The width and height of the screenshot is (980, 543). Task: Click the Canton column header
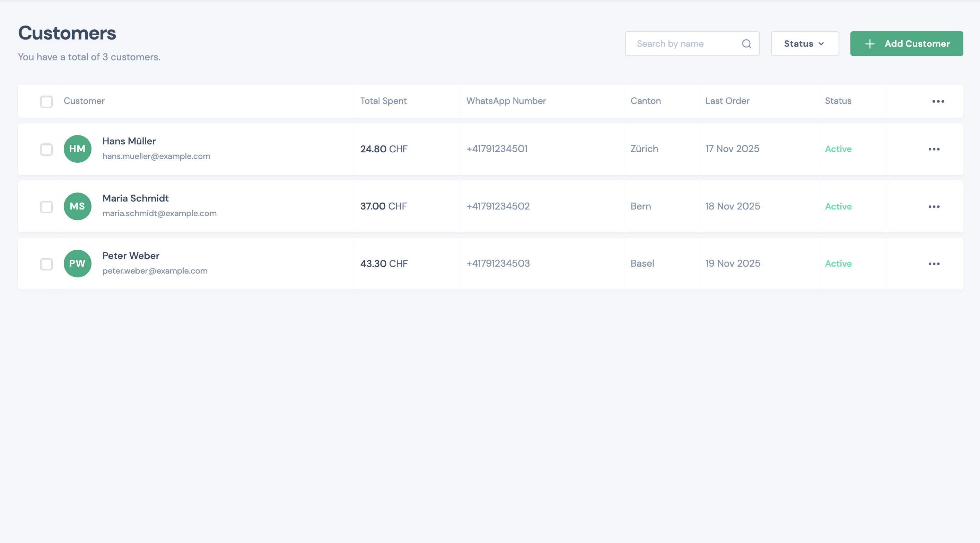[x=645, y=101]
